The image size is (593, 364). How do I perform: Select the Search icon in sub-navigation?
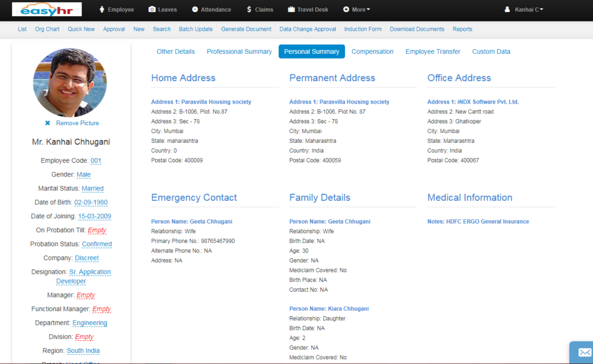(x=161, y=29)
